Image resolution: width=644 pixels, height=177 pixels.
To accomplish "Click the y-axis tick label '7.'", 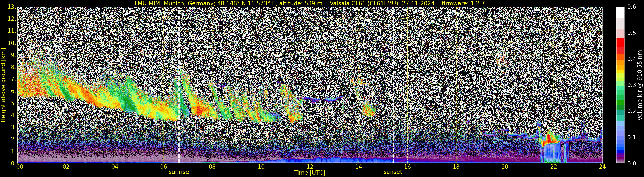I will click(13, 79).
